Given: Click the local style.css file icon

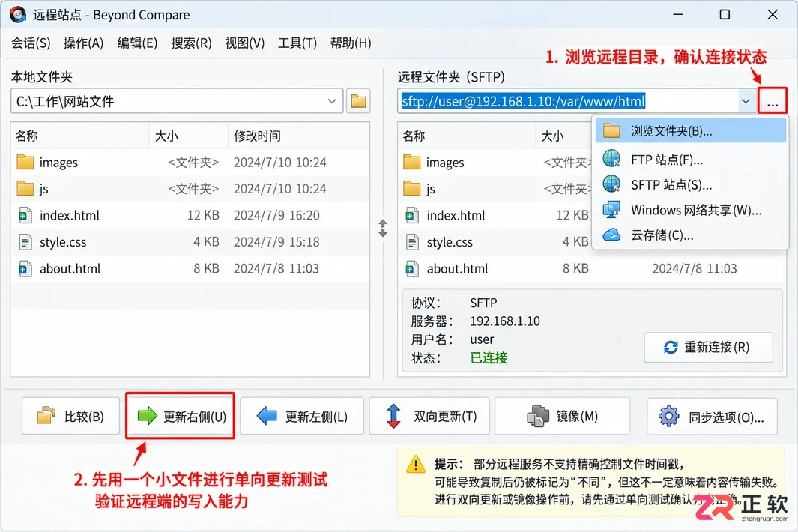Looking at the screenshot, I should point(25,242).
